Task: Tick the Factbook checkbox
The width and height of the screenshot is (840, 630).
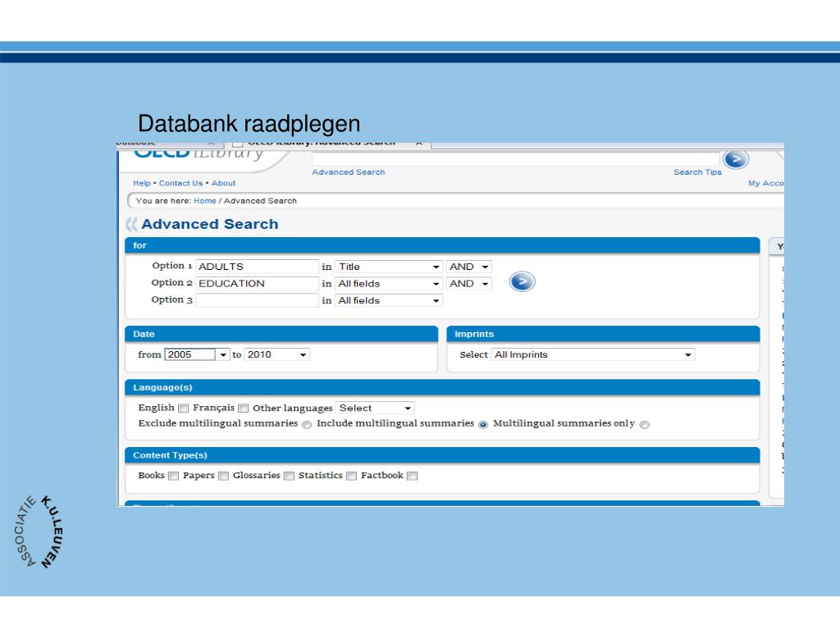Action: [x=412, y=476]
